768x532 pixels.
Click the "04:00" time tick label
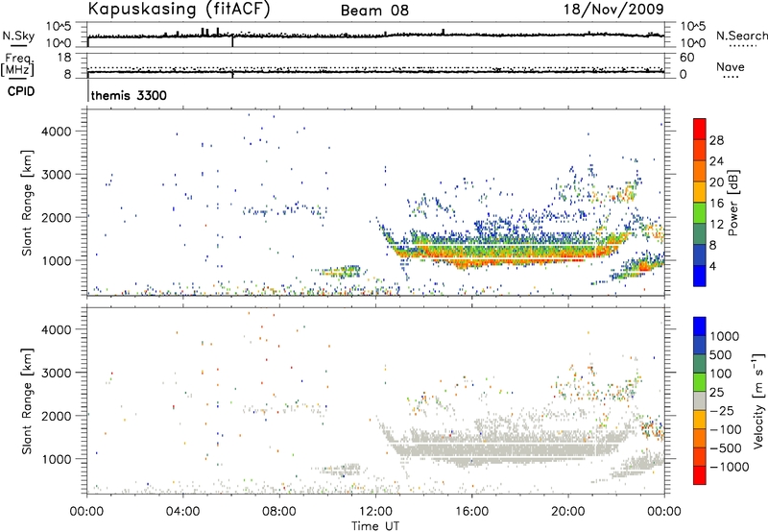(183, 512)
